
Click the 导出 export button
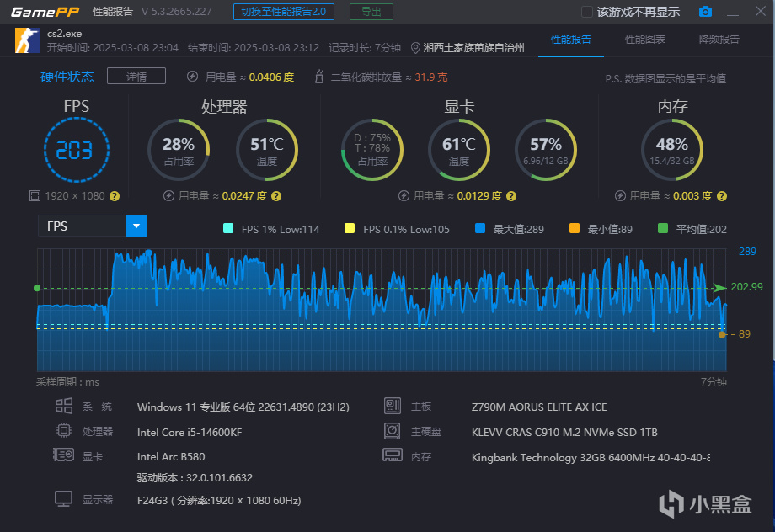tap(371, 12)
